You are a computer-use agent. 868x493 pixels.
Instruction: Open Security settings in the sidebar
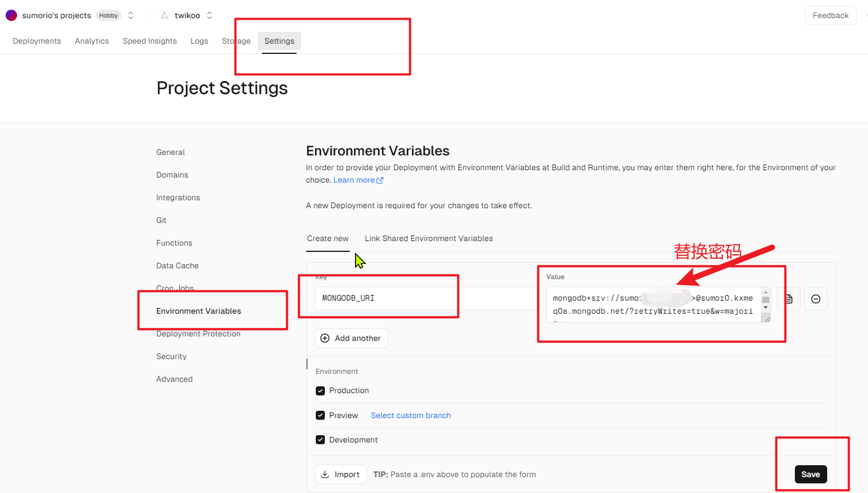click(x=171, y=356)
